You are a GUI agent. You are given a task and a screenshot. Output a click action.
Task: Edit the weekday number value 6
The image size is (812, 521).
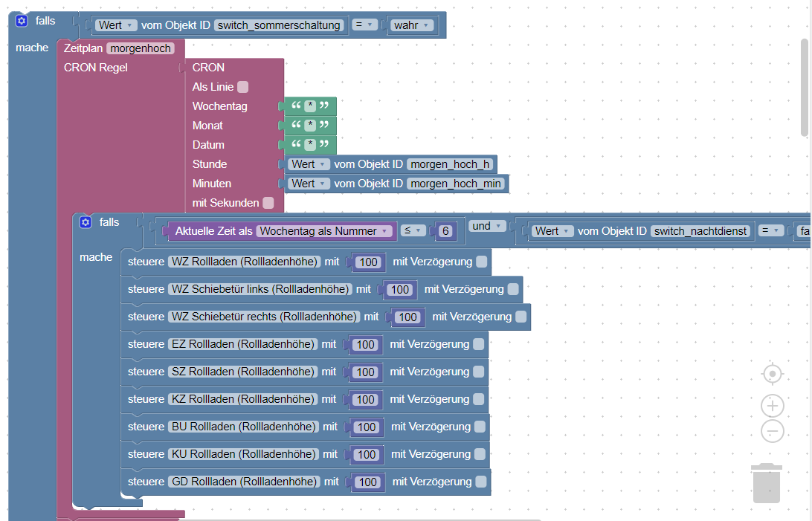[445, 231]
